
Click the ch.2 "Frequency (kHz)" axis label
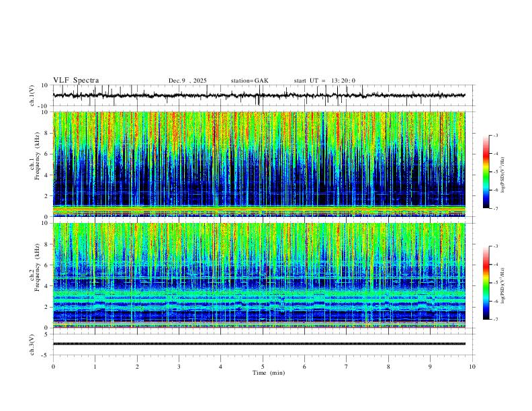[x=37, y=267]
